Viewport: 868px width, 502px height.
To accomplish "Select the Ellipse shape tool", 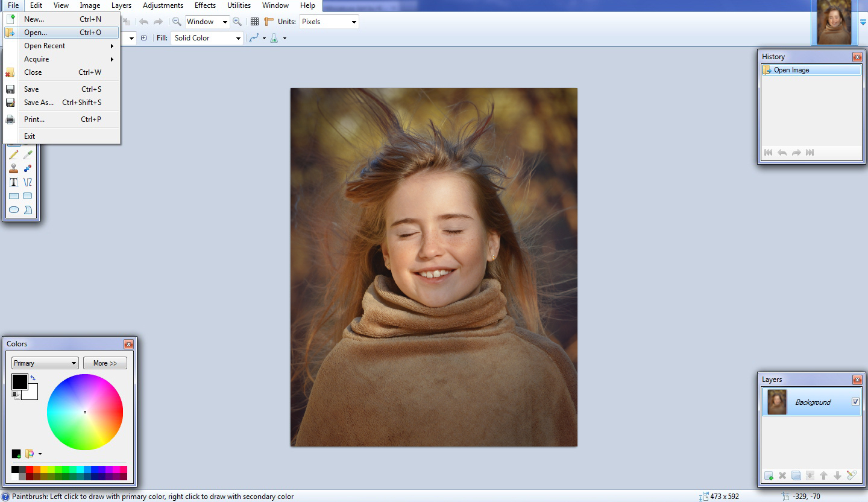I will tap(14, 209).
